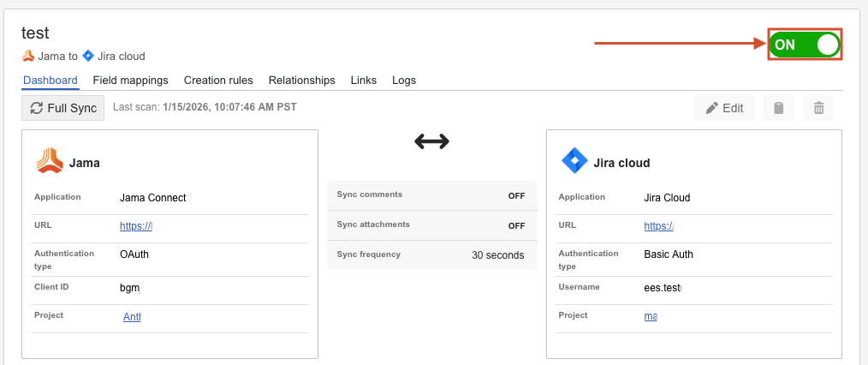Click the Edit button
This screenshot has height=365, width=868.
point(724,108)
